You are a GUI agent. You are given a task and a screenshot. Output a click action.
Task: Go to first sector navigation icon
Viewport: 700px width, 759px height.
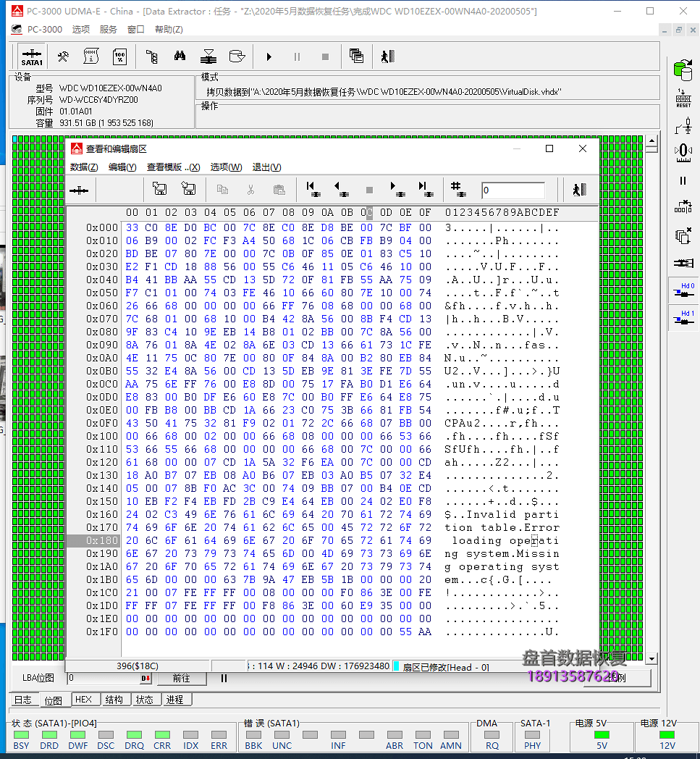[313, 189]
